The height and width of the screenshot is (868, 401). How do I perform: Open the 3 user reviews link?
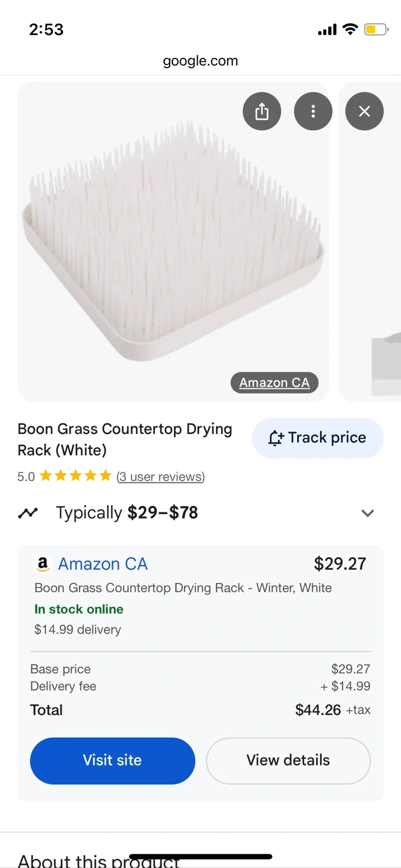pos(160,477)
